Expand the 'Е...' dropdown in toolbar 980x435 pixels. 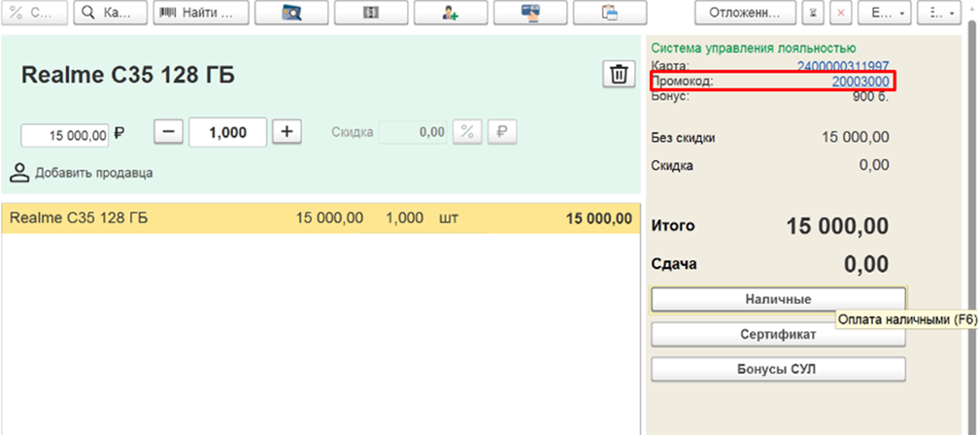tap(884, 13)
